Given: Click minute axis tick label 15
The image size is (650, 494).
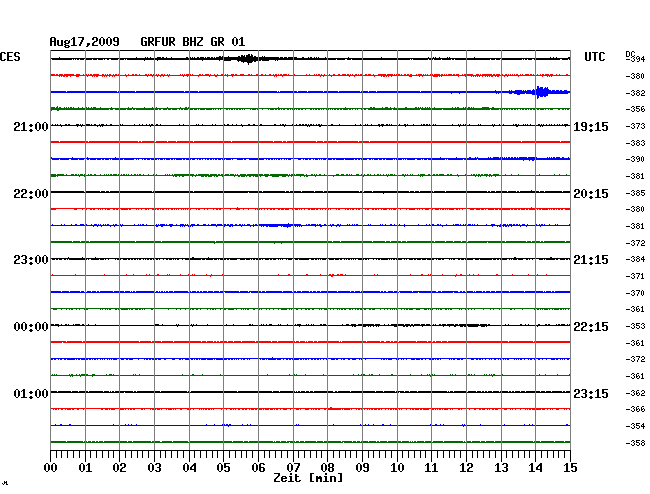Looking at the screenshot, I should tap(570, 468).
